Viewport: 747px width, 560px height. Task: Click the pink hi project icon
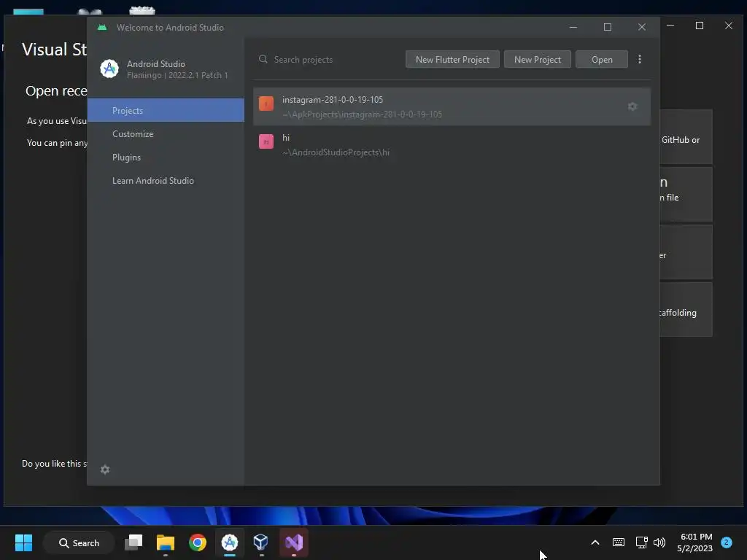(x=266, y=141)
